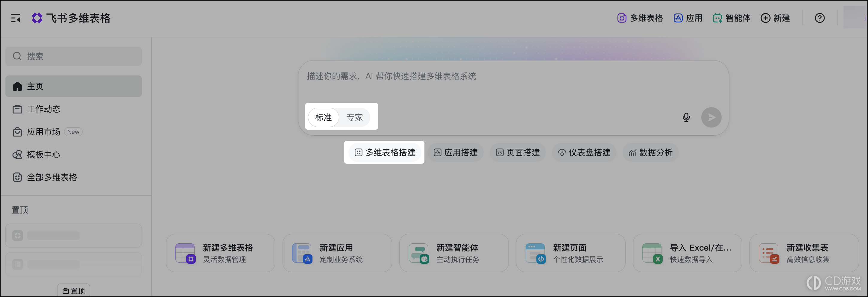This screenshot has width=868, height=297.
Task: Open 新建收集表 card
Action: (x=804, y=253)
